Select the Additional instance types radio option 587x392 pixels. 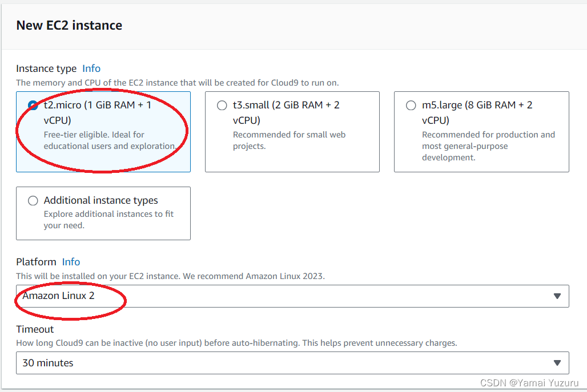(33, 201)
